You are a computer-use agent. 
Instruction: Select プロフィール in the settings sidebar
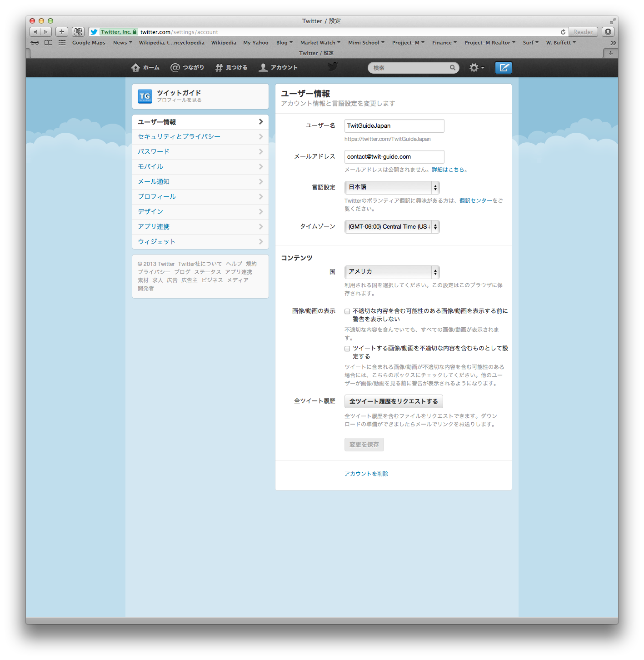coord(200,197)
